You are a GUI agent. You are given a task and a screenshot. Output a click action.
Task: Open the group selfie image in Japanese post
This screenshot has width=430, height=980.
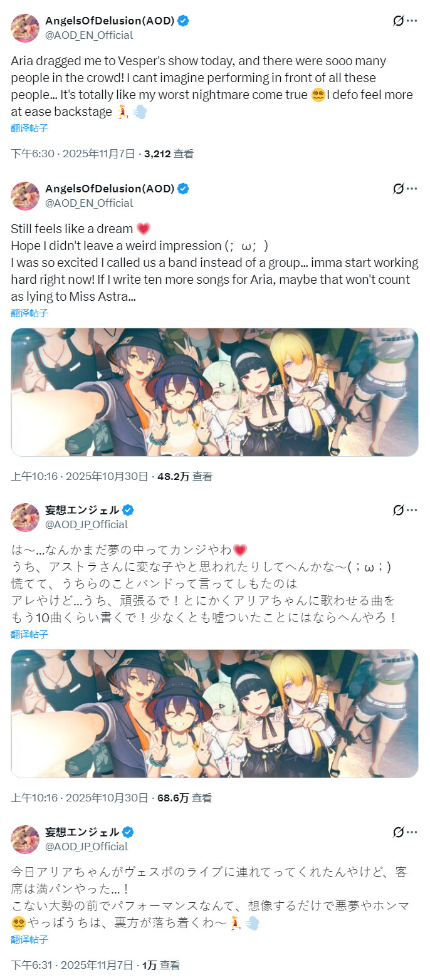(x=214, y=714)
